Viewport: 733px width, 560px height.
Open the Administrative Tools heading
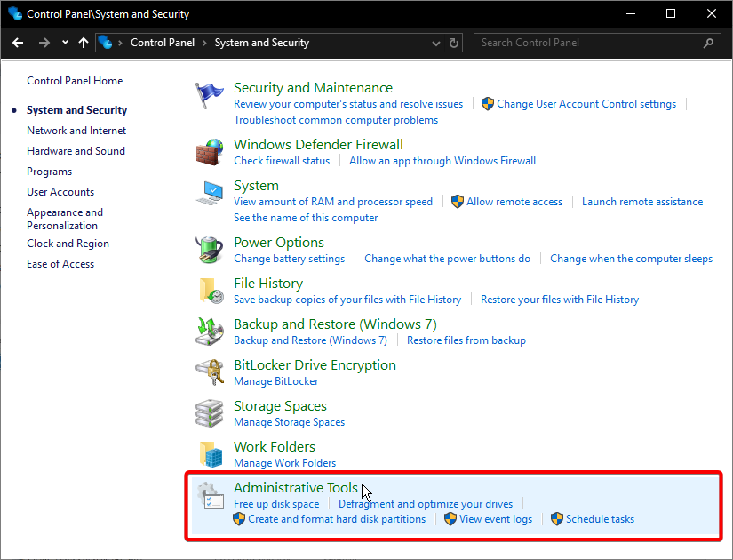(296, 487)
